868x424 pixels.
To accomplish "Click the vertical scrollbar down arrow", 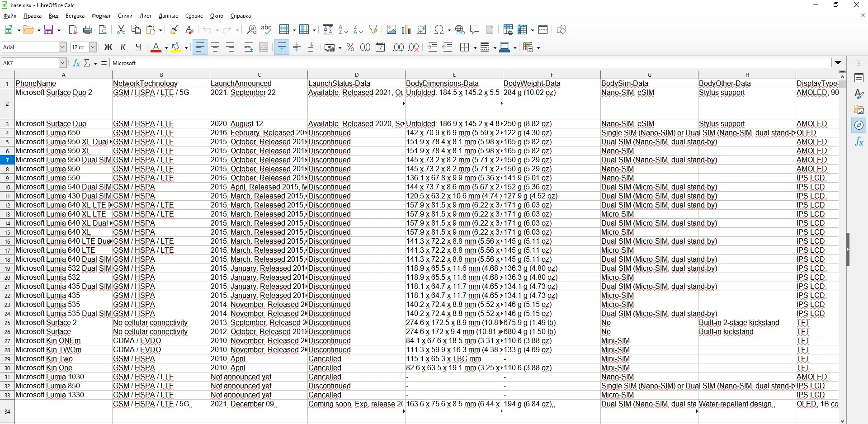I will [x=842, y=421].
